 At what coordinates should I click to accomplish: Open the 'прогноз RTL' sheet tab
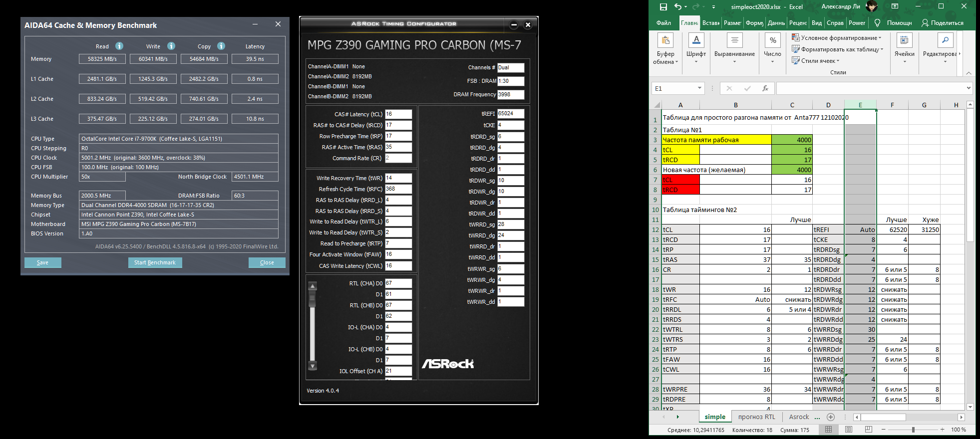(x=757, y=417)
